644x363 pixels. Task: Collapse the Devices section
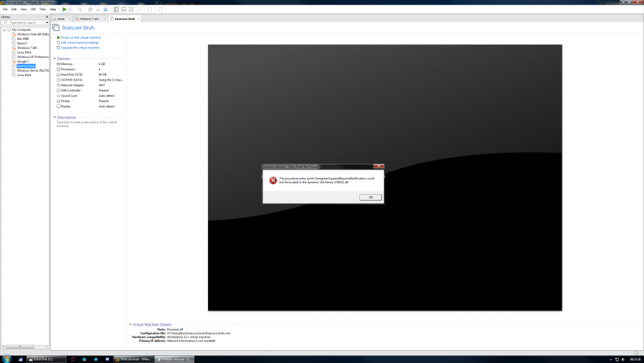55,59
